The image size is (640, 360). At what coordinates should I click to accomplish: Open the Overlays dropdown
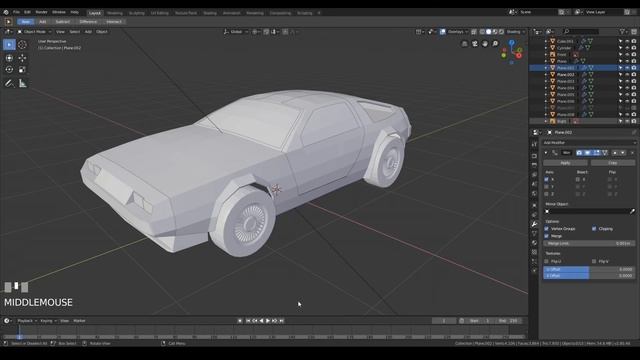458,32
